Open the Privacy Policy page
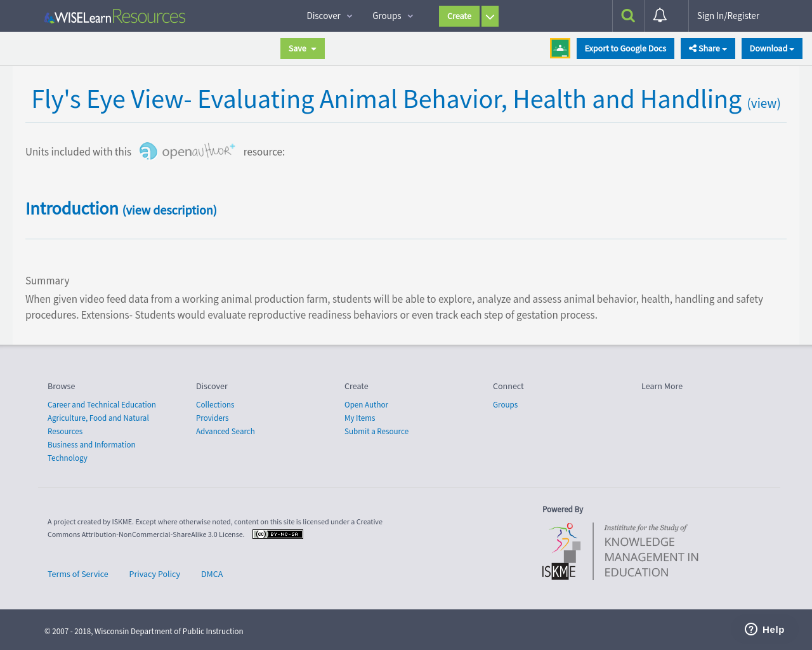Screen dimensions: 812x650 pos(154,574)
